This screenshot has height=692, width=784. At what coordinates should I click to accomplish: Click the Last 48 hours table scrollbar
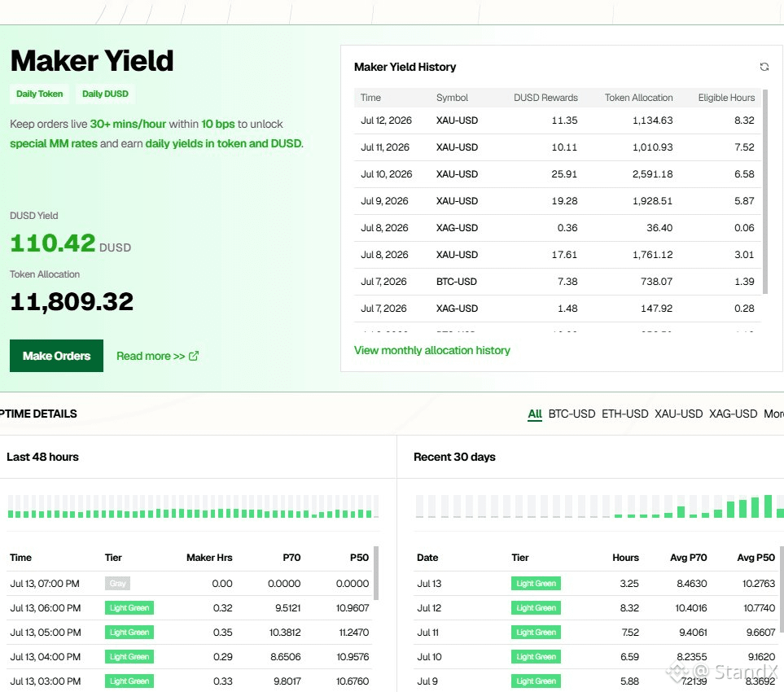click(376, 573)
